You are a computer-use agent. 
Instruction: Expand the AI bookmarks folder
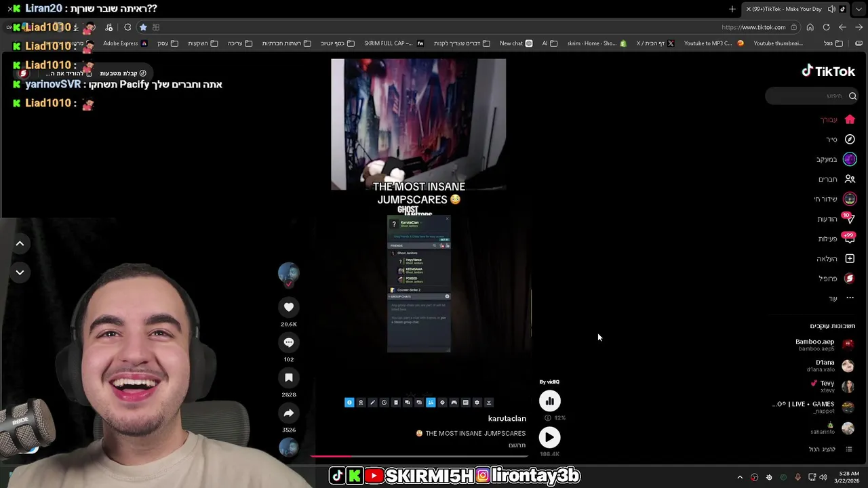click(549, 43)
